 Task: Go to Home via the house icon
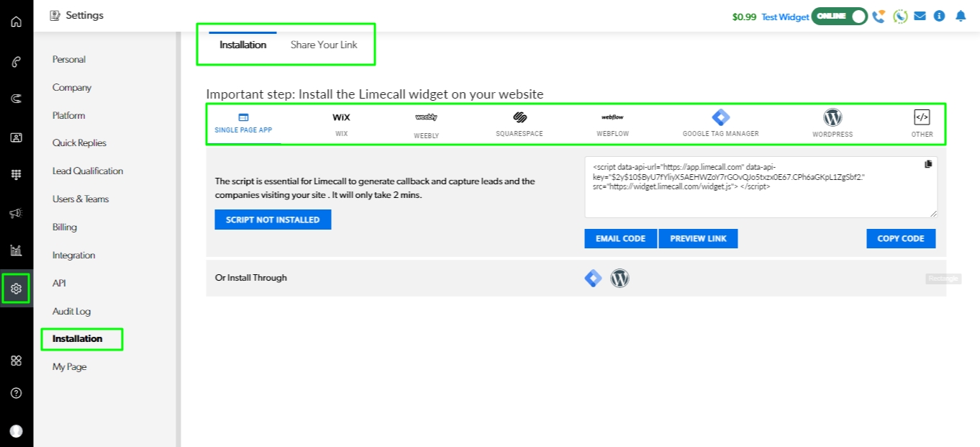[x=16, y=21]
